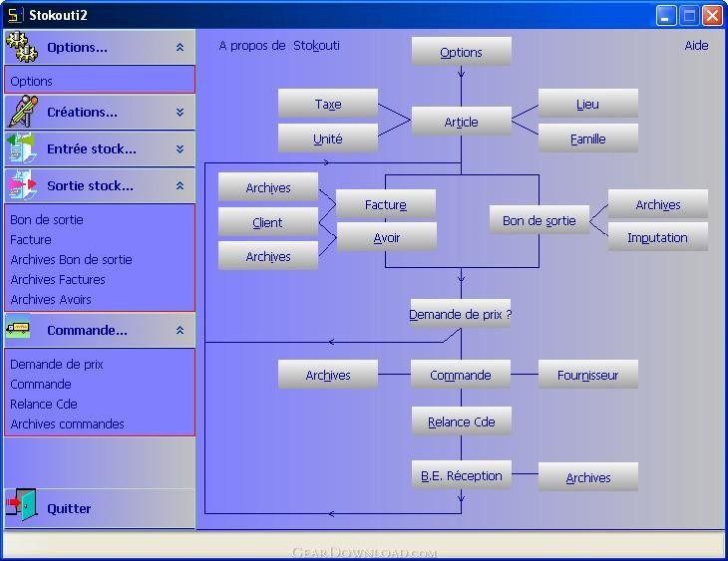Click Archives button right of Bon de sortie
Image resolution: width=728 pixels, height=561 pixels.
pos(658,204)
